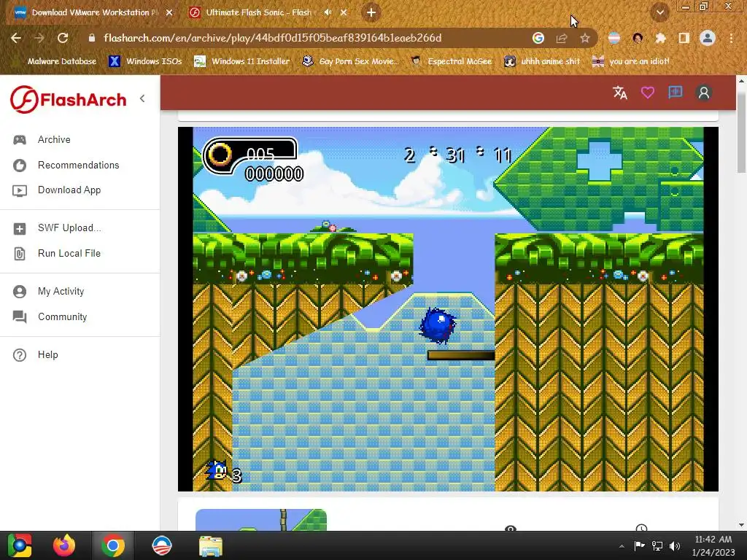747x560 pixels.
Task: Click the share page icon in address bar
Action: click(562, 38)
